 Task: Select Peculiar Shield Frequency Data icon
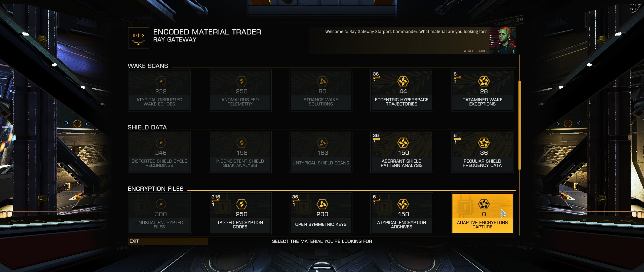coord(484,143)
